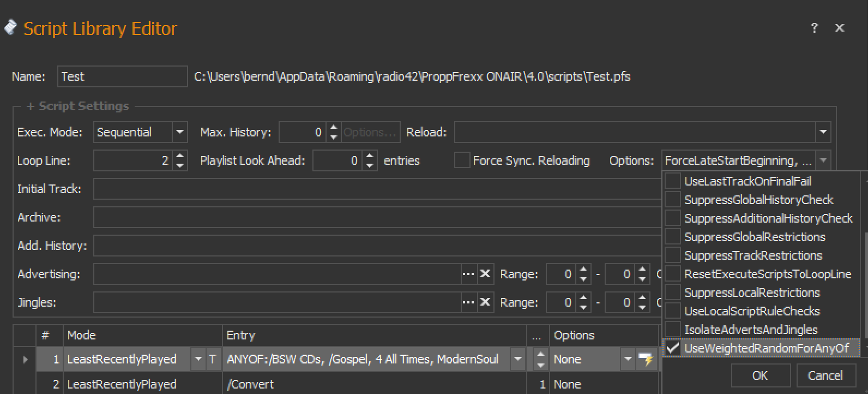Viewport: 868px width, 394px height.
Task: Clear the Jingles field with X icon
Action: [x=485, y=302]
